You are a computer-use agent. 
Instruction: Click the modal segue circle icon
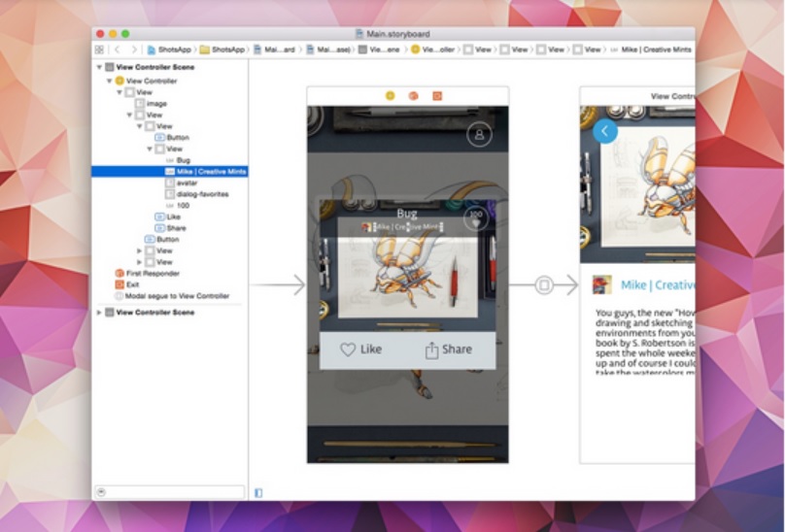(x=544, y=285)
